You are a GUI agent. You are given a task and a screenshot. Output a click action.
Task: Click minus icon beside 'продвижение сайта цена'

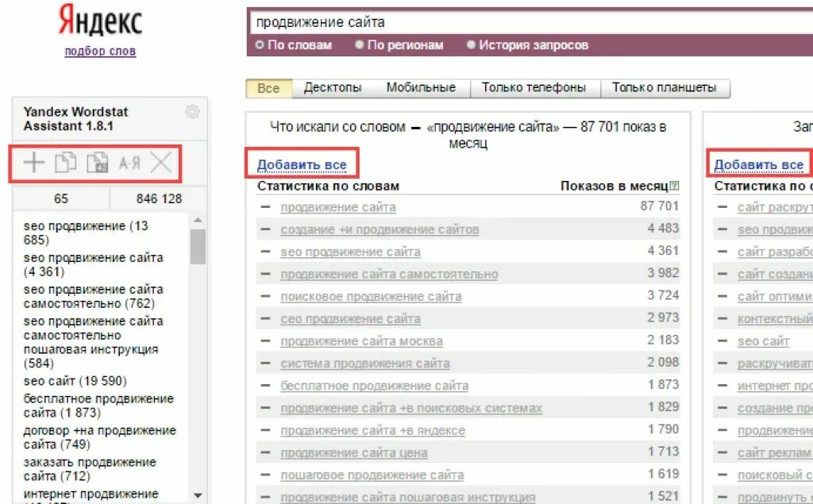click(265, 452)
